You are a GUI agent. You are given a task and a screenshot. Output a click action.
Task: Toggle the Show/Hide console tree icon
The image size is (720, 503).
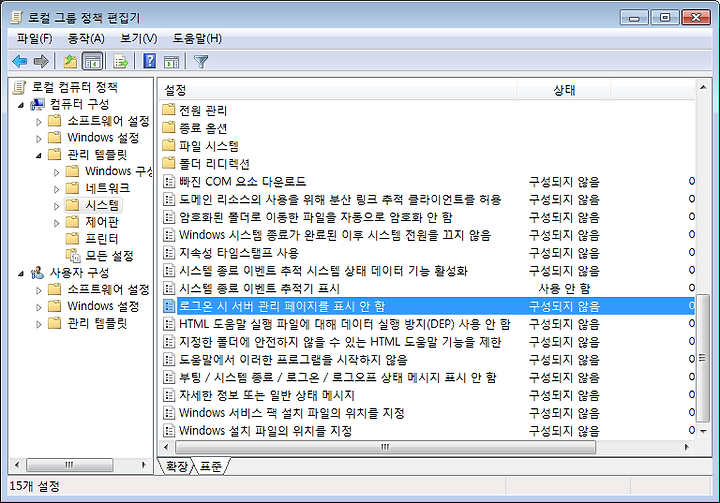(92, 61)
